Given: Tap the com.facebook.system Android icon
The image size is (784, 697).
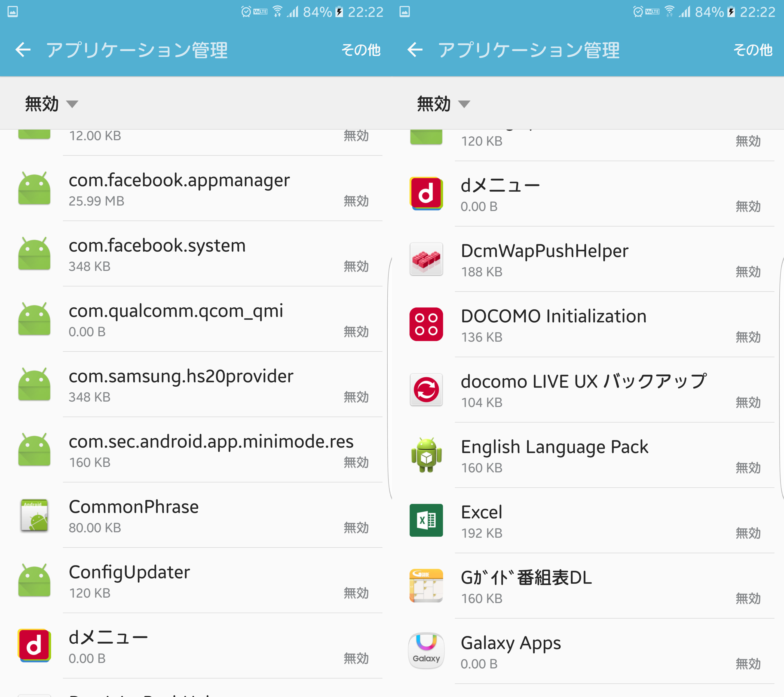Looking at the screenshot, I should click(x=34, y=253).
